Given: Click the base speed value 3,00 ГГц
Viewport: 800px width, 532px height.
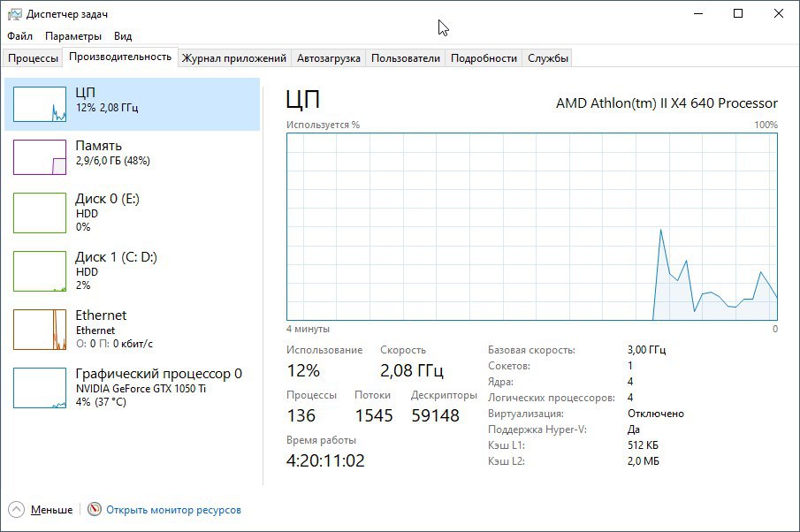Looking at the screenshot, I should pyautogui.click(x=646, y=350).
